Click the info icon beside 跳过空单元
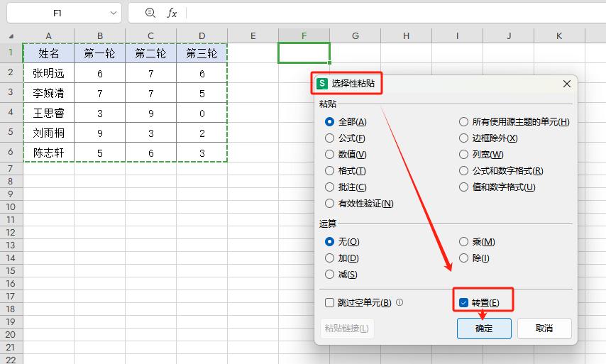The width and height of the screenshot is (606, 364). coord(400,302)
